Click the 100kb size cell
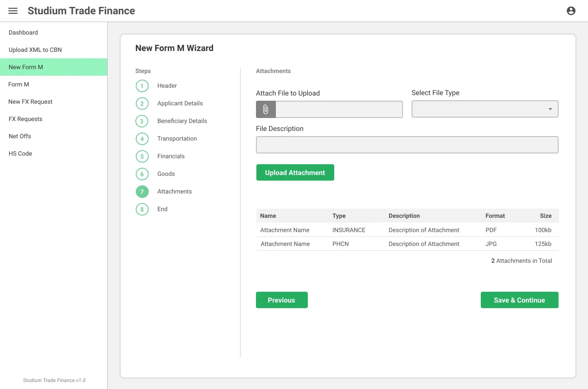588x389 pixels. (543, 230)
